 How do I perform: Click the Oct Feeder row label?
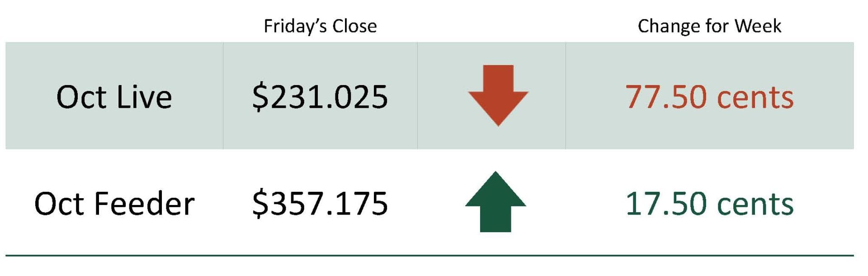coord(114,204)
